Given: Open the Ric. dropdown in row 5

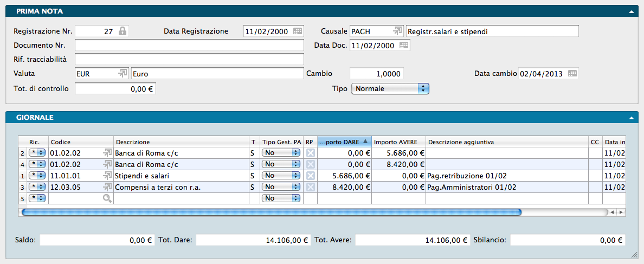Looking at the screenshot, I should pos(37,198).
